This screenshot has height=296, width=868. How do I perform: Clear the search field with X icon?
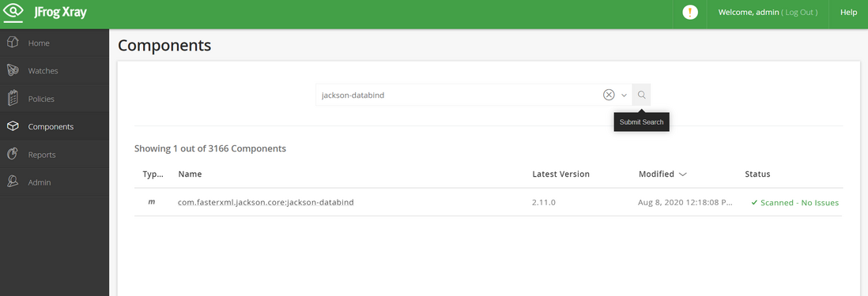point(609,95)
